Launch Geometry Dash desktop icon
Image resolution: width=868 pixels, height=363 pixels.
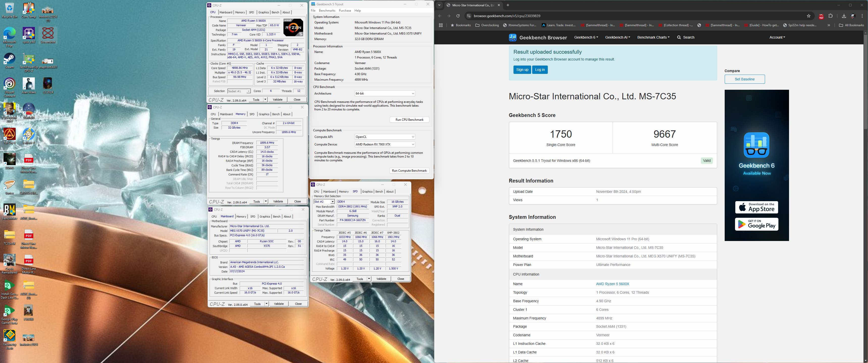coord(9,339)
